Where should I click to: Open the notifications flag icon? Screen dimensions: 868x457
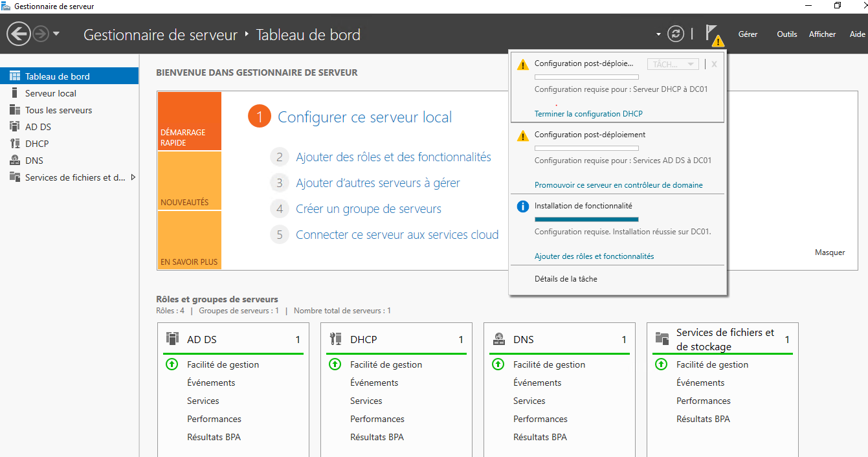(713, 34)
